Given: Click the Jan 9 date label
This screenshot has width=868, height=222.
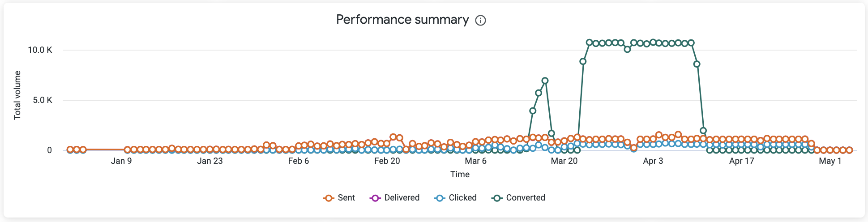Looking at the screenshot, I should tap(121, 161).
